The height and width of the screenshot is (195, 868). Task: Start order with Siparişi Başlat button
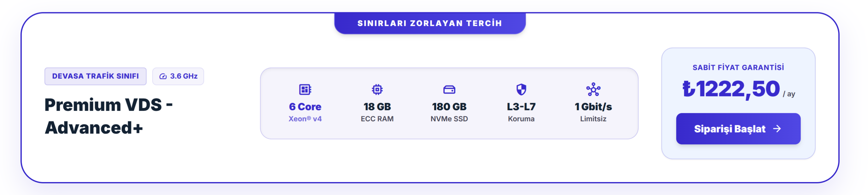click(738, 129)
